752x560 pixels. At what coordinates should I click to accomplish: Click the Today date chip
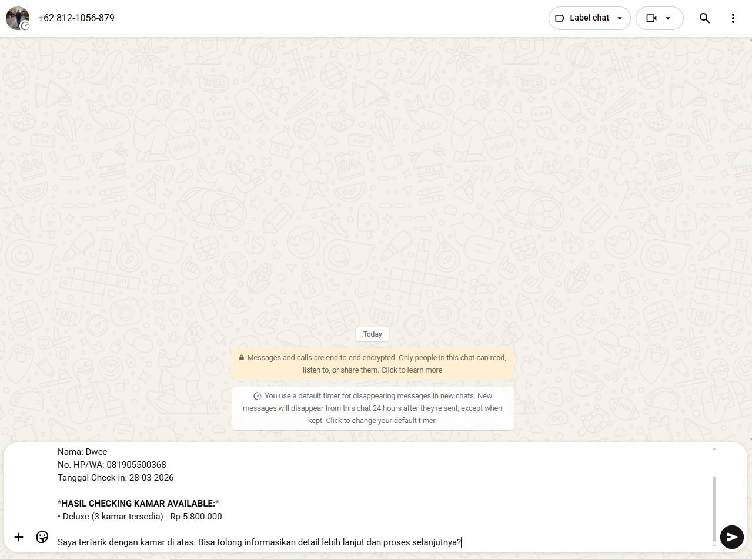[x=372, y=334]
